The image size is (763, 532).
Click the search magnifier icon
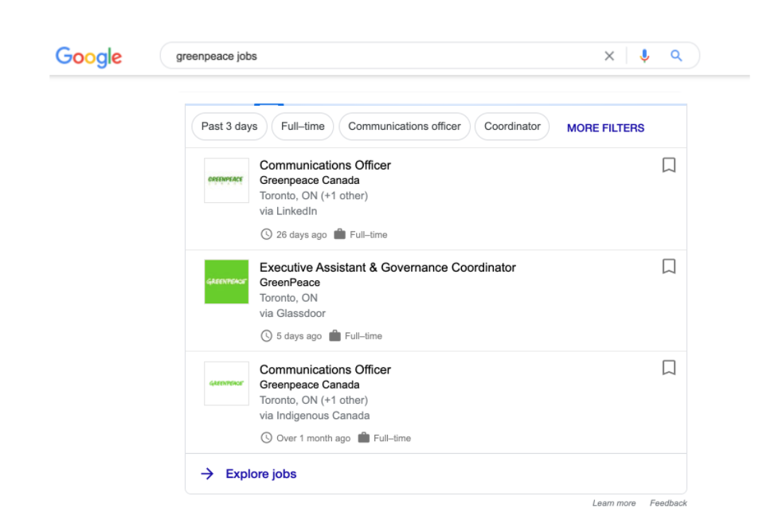[676, 55]
